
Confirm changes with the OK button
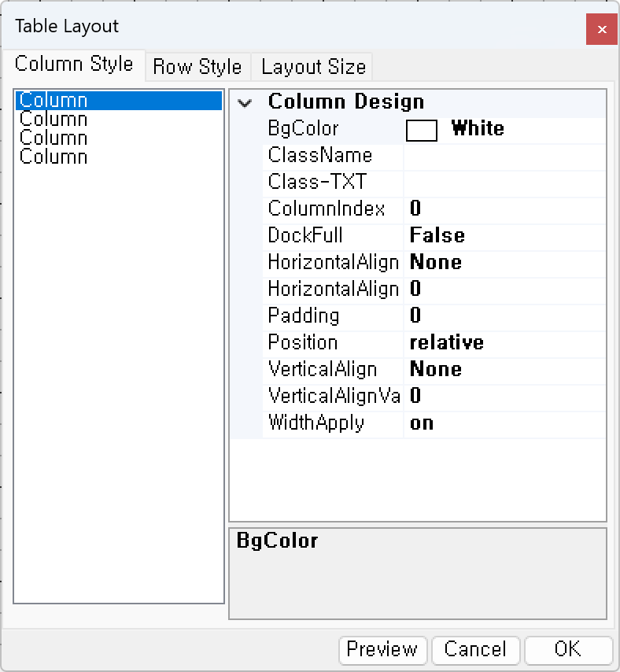point(568,650)
